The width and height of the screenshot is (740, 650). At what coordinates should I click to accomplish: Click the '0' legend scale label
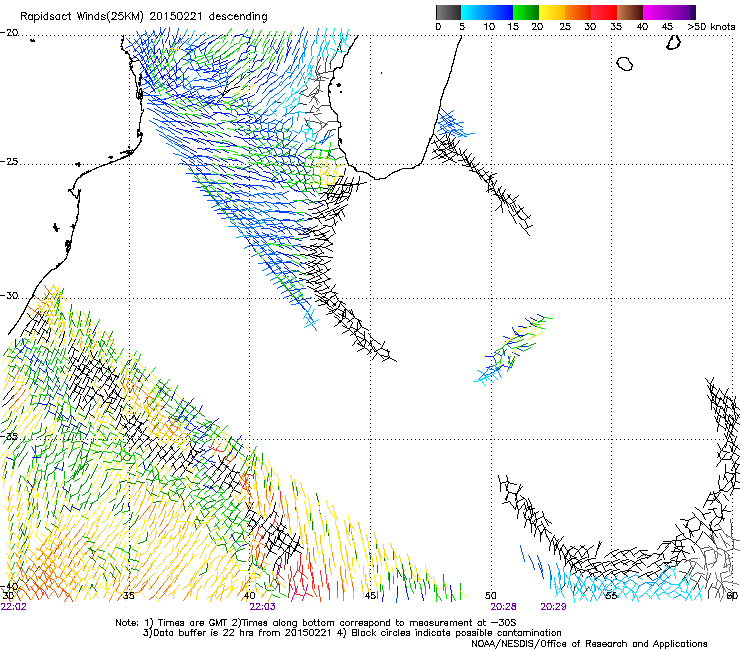coord(438,27)
